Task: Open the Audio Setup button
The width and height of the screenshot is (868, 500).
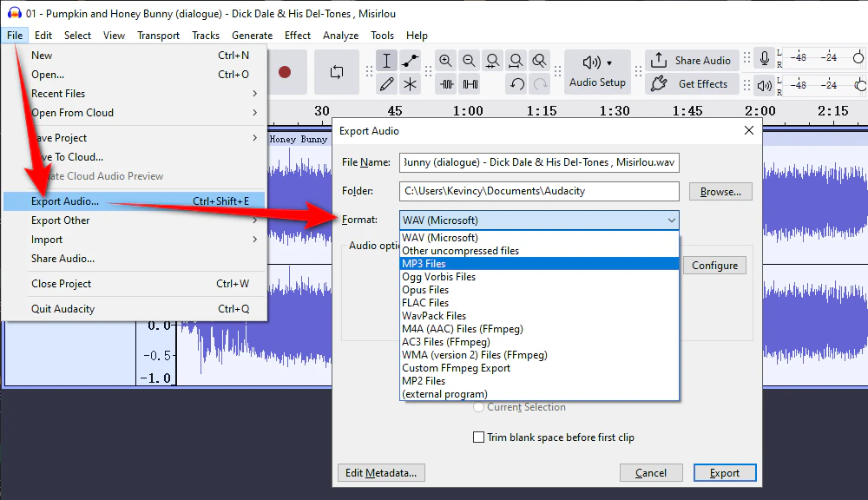Action: 597,72
